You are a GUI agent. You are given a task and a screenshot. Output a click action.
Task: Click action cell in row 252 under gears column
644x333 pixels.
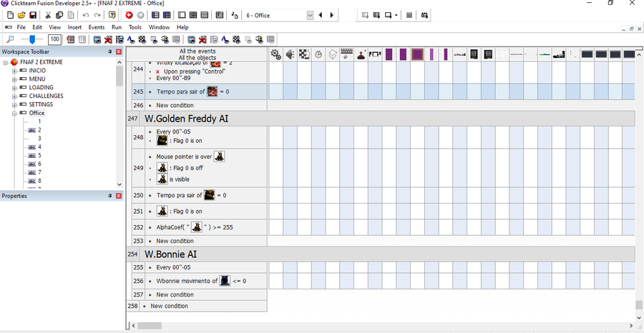[276, 227]
